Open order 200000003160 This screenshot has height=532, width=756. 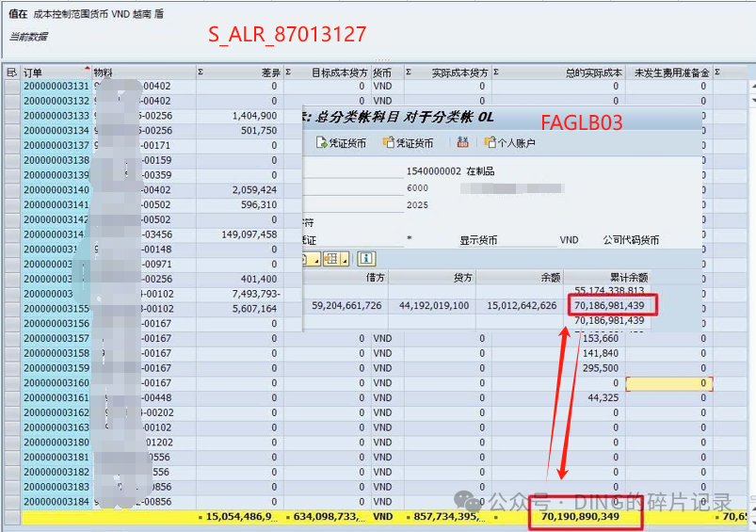56,383
